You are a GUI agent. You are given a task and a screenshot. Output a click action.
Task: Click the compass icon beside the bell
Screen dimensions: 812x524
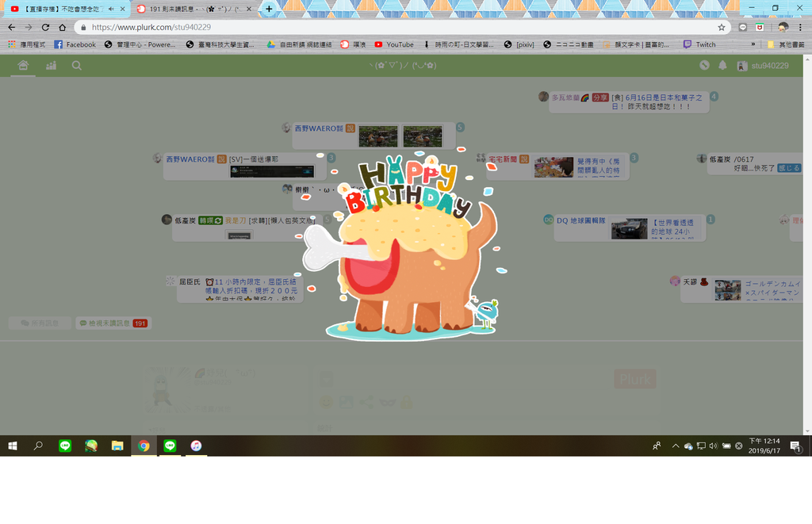pyautogui.click(x=704, y=65)
